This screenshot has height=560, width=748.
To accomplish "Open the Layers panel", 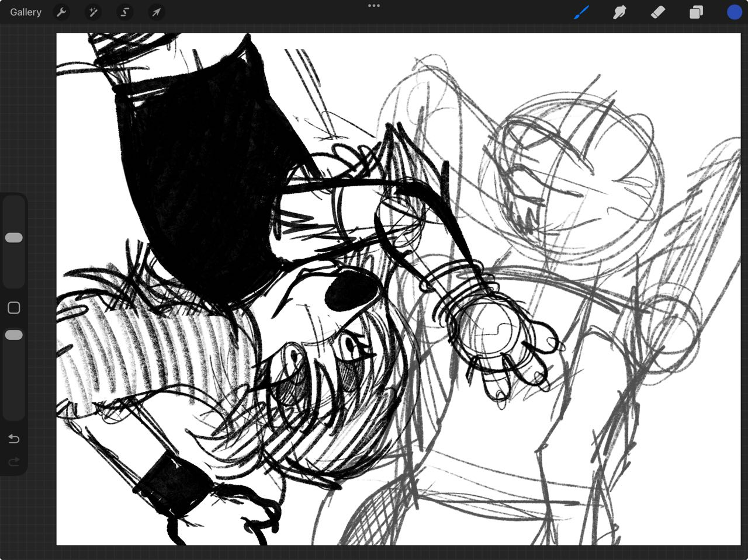I will [x=696, y=12].
